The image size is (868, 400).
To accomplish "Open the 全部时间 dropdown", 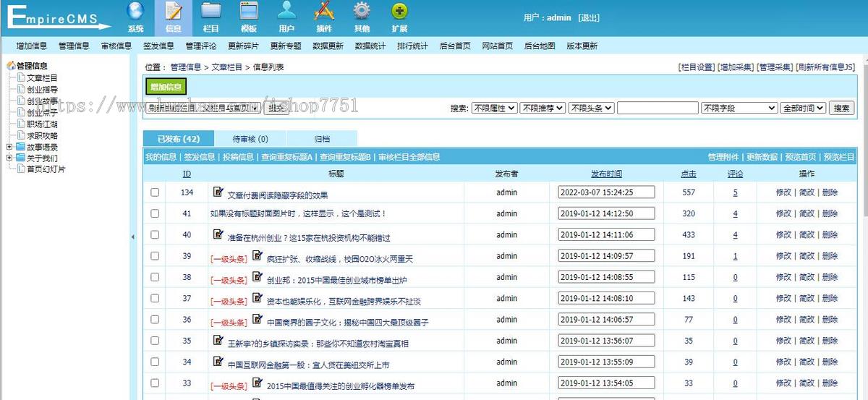I will click(x=803, y=108).
